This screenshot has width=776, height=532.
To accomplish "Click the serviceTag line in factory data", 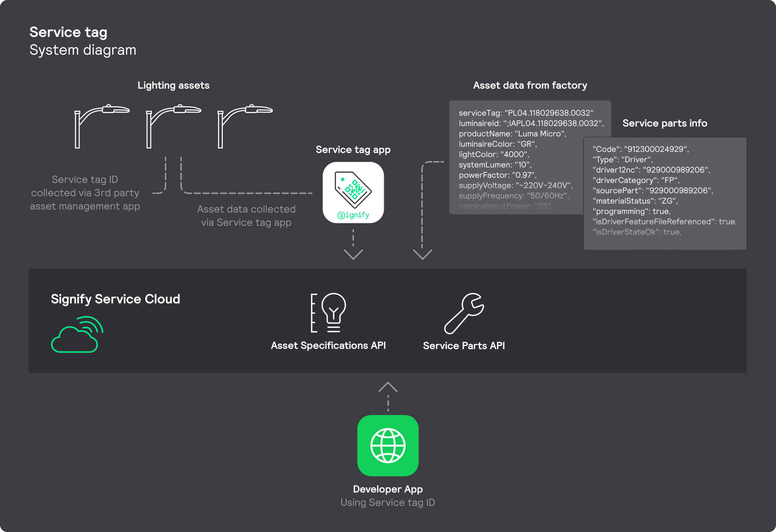I will point(526,113).
